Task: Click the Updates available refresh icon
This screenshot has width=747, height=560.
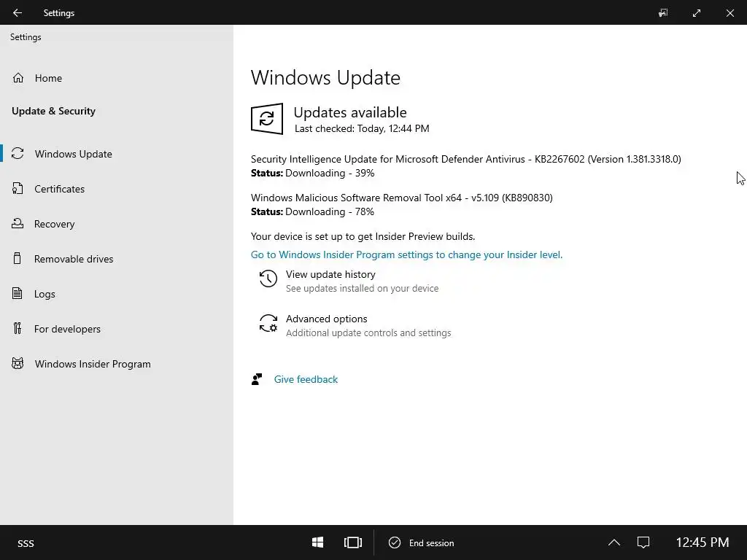Action: click(x=267, y=119)
